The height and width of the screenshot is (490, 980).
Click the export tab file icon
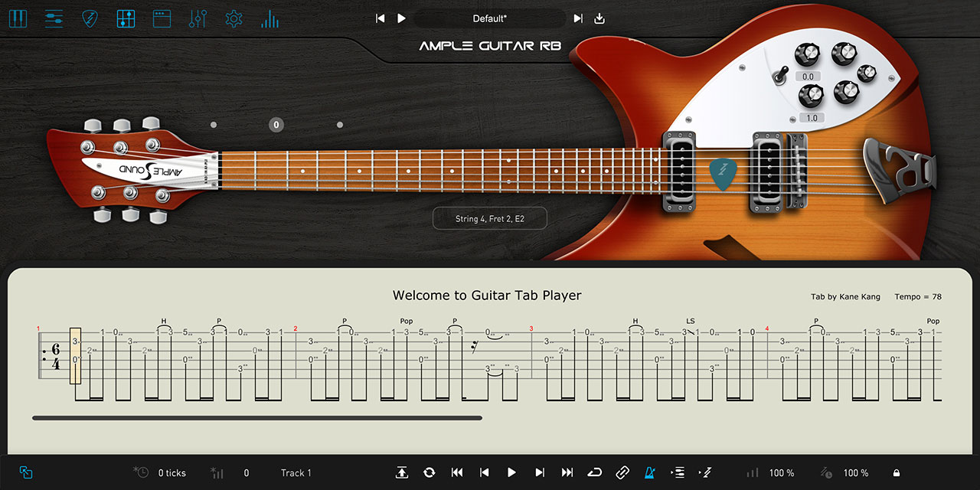pyautogui.click(x=402, y=472)
